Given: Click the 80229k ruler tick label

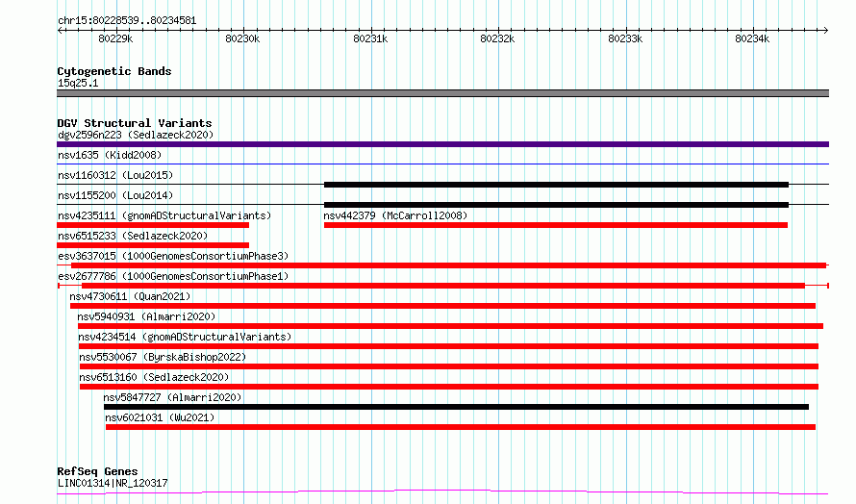Looking at the screenshot, I should click(115, 38).
